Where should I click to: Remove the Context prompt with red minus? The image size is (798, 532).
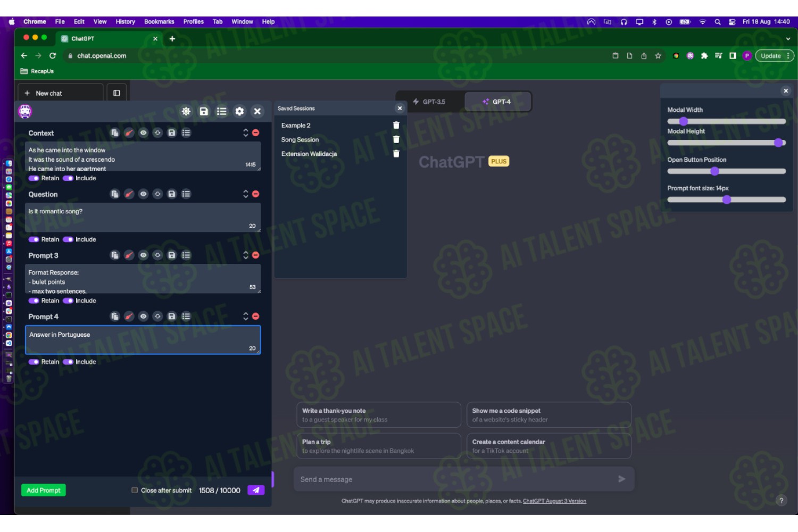pyautogui.click(x=256, y=133)
